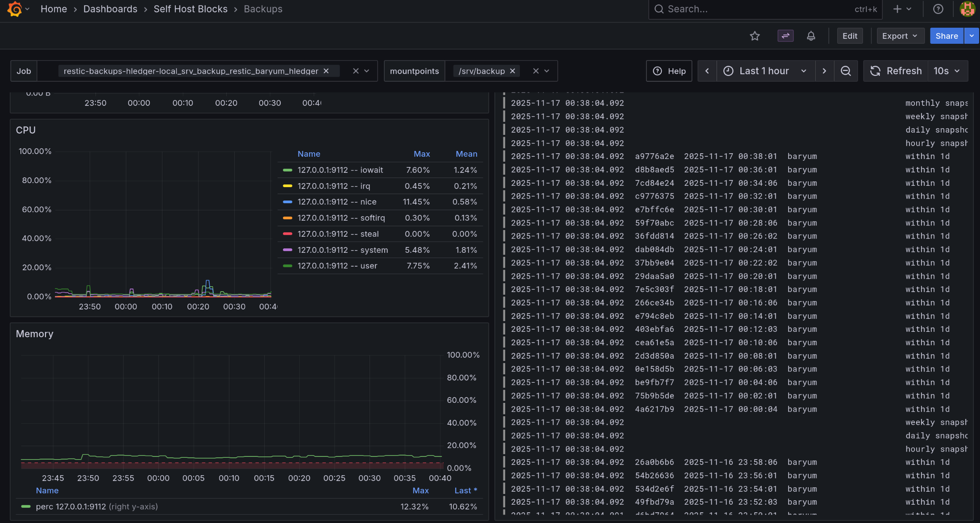
Task: Open help using the question mark icon
Action: pos(938,9)
